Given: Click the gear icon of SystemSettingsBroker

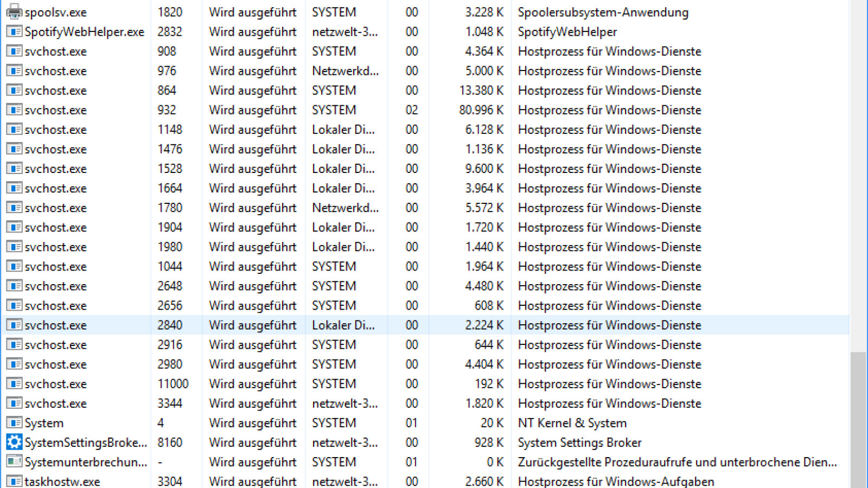Looking at the screenshot, I should [x=14, y=442].
